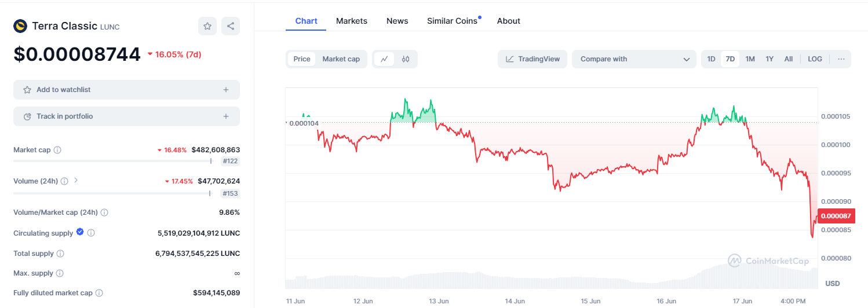Open the Compare with dropdown

click(634, 59)
